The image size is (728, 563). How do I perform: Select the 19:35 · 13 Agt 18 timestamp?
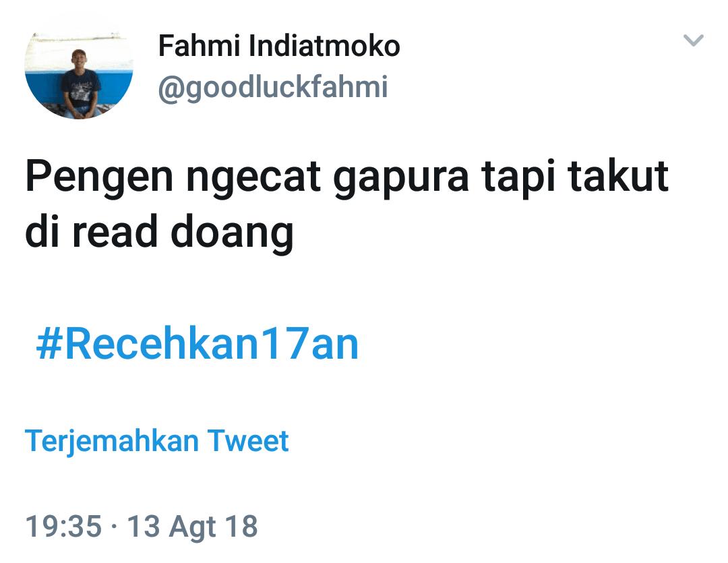click(x=141, y=527)
